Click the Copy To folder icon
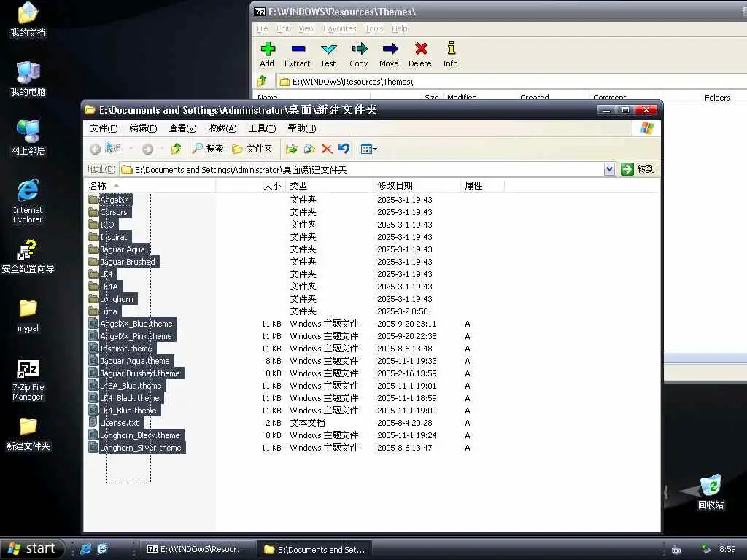Viewport: 747px width, 560px height. point(309,149)
